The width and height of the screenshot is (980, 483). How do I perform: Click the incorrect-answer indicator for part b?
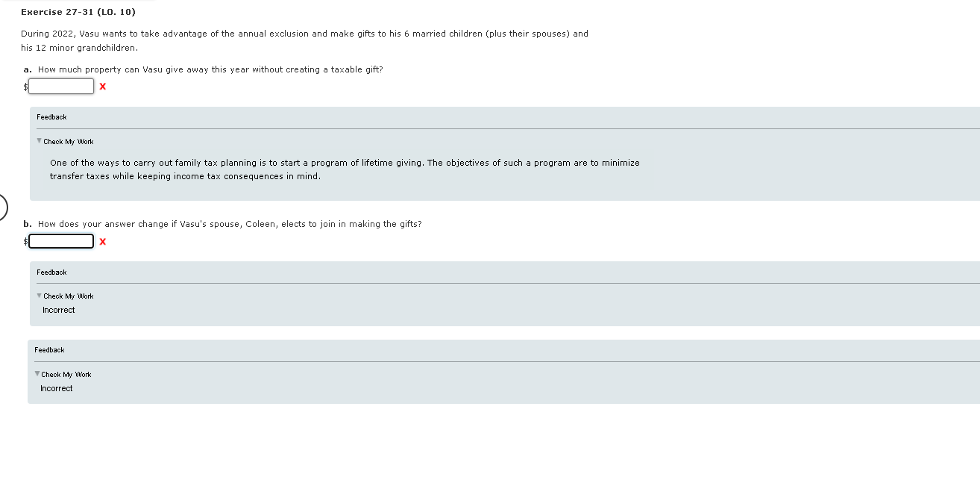click(x=102, y=241)
